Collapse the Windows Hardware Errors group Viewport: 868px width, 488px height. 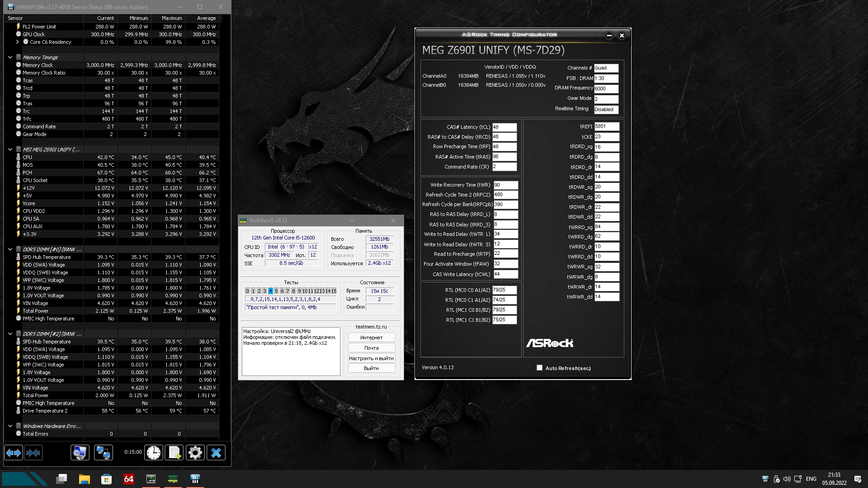(10, 426)
